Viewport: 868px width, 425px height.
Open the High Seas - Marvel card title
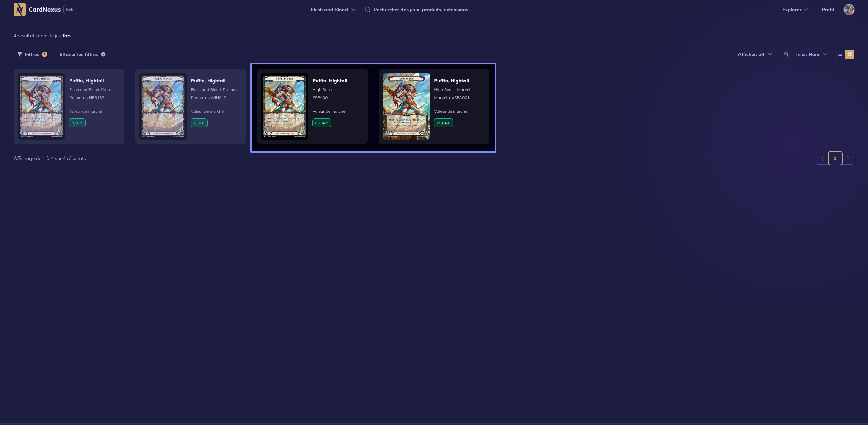[451, 81]
